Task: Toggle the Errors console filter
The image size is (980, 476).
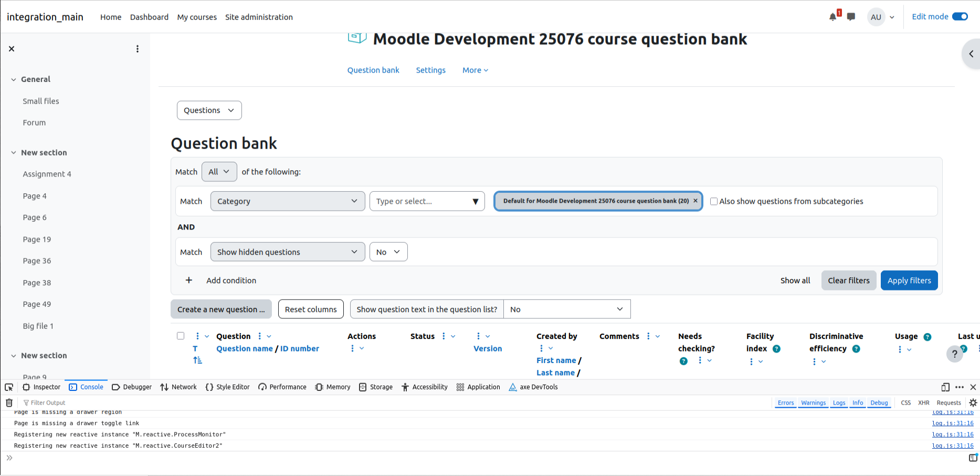Action: 786,403
